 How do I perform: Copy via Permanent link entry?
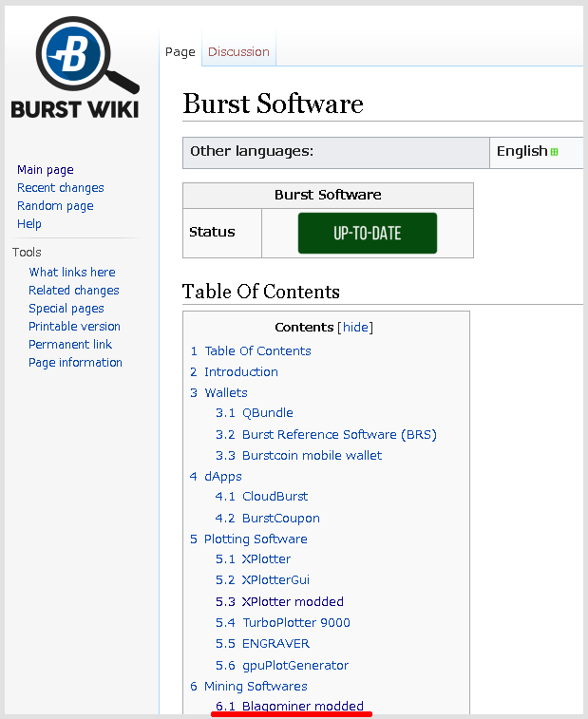pos(69,345)
